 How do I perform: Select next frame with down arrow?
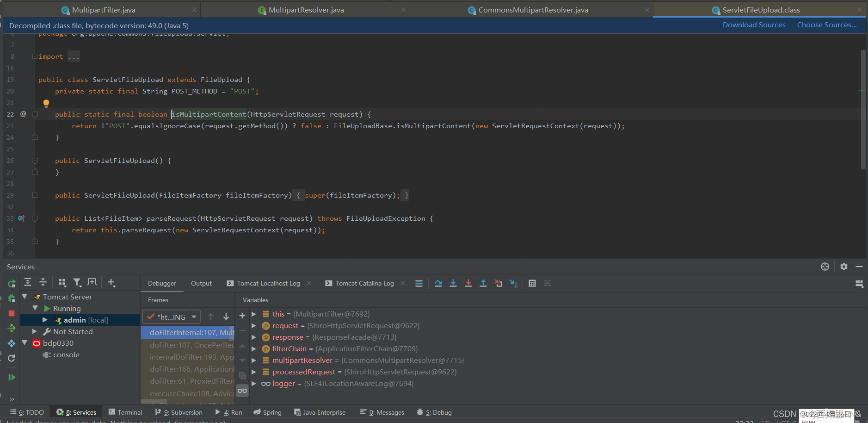click(x=226, y=317)
